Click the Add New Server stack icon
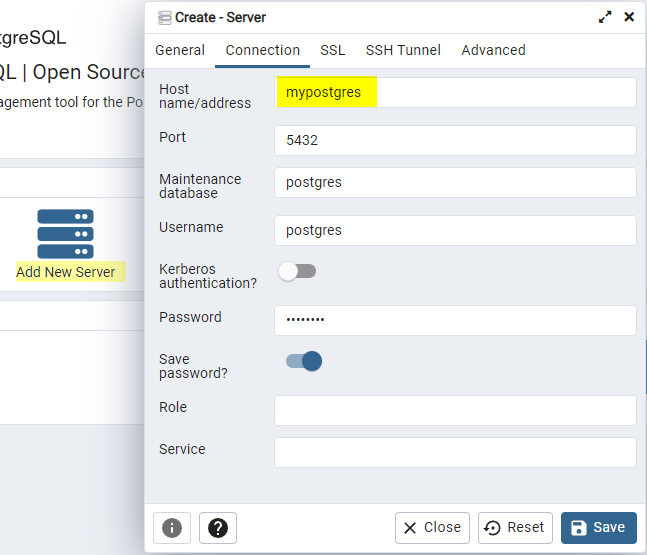This screenshot has width=647, height=555. click(x=65, y=234)
